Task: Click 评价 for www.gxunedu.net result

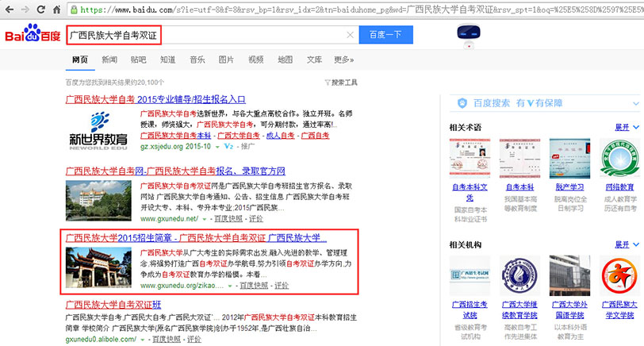Action: coord(256,219)
